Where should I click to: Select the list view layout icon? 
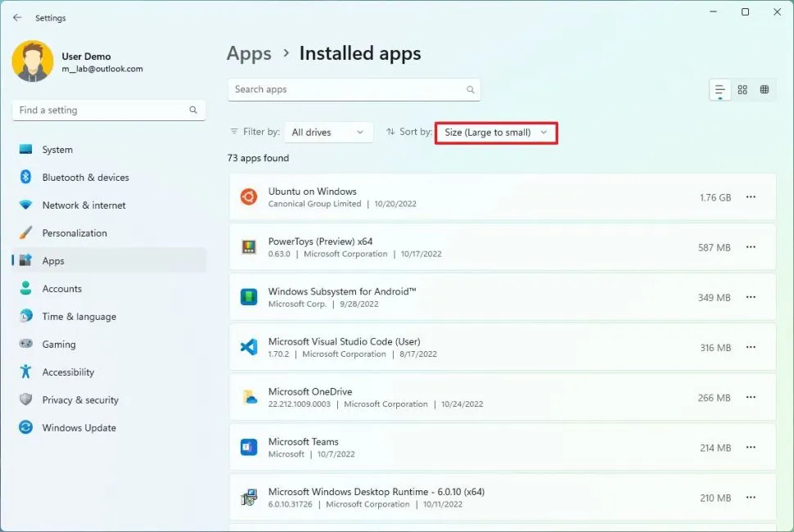720,90
